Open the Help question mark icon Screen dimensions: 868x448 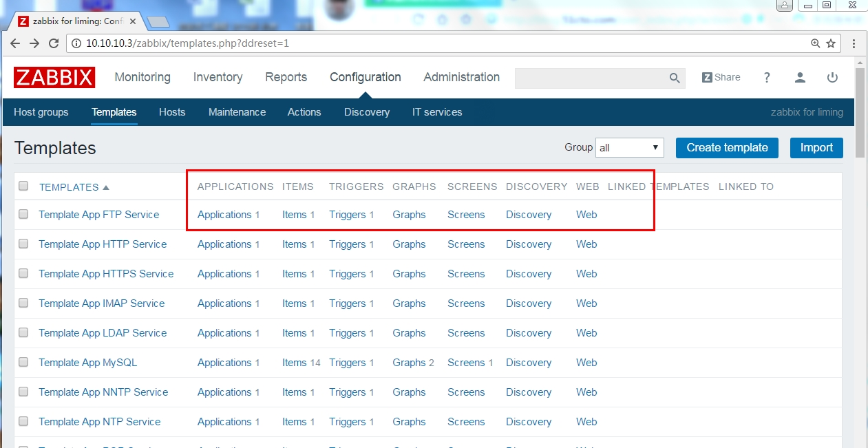coord(767,78)
